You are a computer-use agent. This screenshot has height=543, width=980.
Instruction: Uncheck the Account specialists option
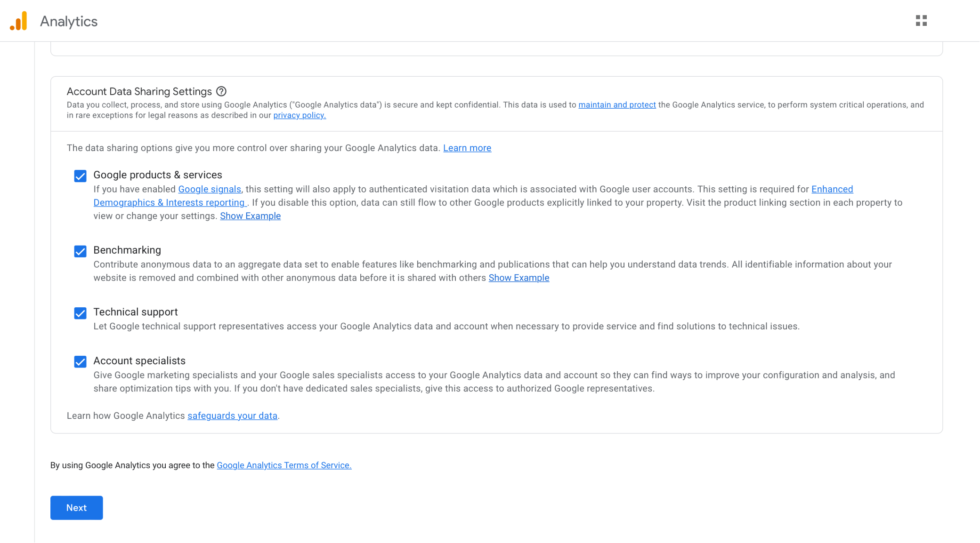coord(80,361)
